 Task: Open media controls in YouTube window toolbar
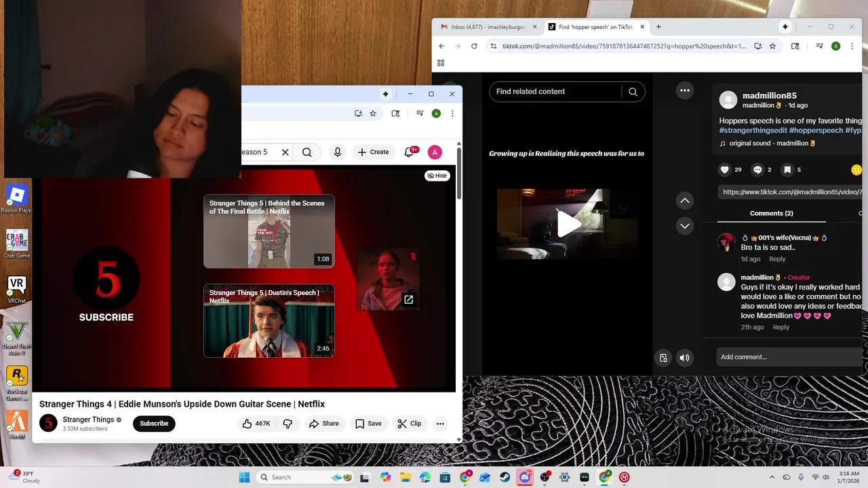(x=420, y=113)
